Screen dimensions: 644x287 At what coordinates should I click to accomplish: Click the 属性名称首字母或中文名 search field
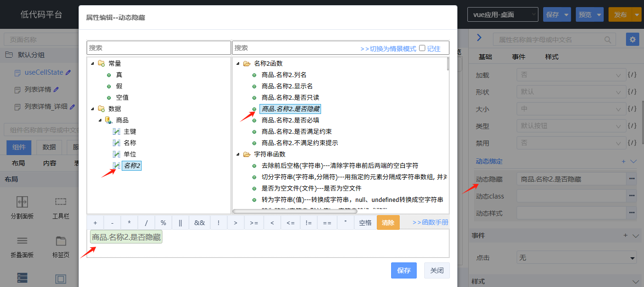click(555, 40)
